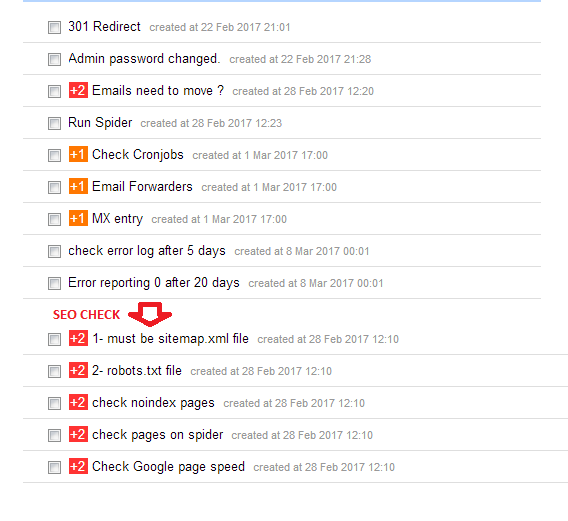The height and width of the screenshot is (521, 568).
Task: Check the check pages on spider checkbox
Action: 54,435
